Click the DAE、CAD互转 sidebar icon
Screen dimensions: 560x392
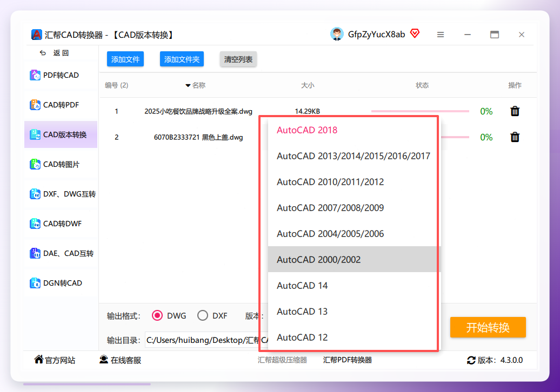pyautogui.click(x=35, y=253)
